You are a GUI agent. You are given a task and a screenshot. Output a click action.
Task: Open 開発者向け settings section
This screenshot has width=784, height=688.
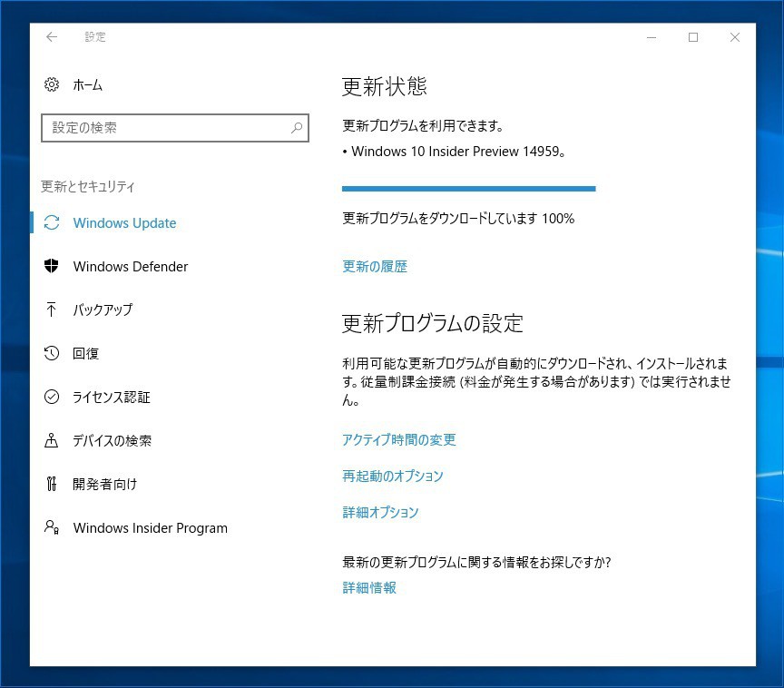coord(105,485)
